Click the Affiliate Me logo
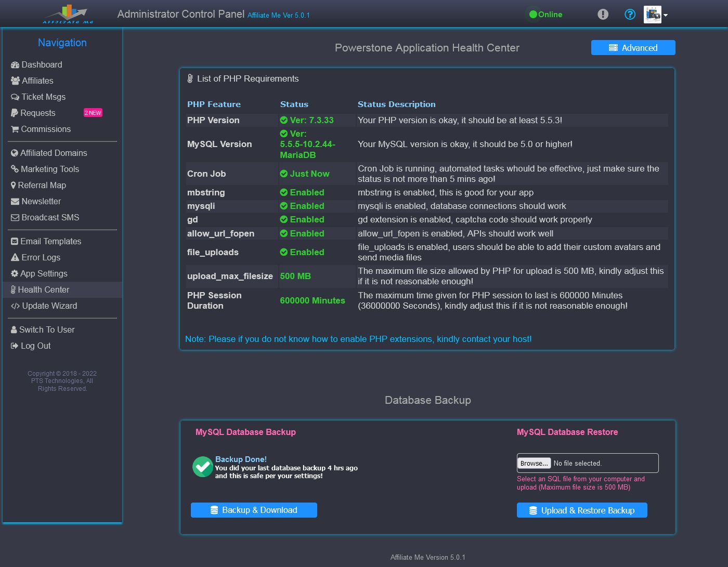The width and height of the screenshot is (728, 567). coord(68,15)
